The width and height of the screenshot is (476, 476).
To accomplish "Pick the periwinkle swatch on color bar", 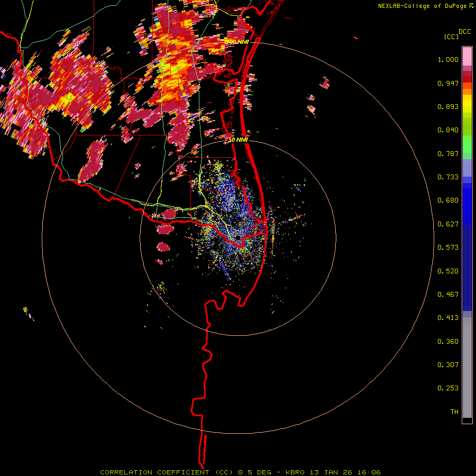I will click(467, 168).
